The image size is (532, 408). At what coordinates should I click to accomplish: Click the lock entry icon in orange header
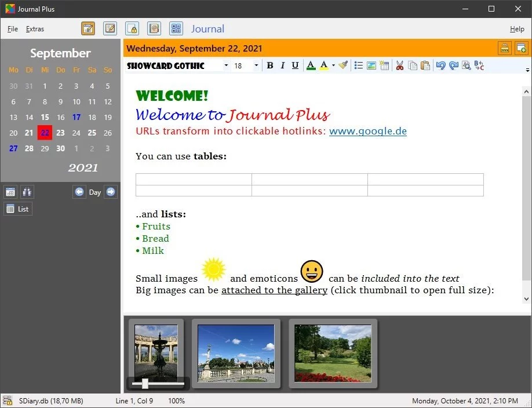(x=505, y=48)
